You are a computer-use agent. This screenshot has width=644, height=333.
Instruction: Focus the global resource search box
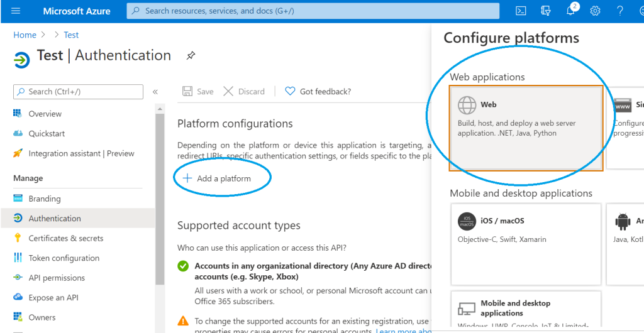(313, 11)
